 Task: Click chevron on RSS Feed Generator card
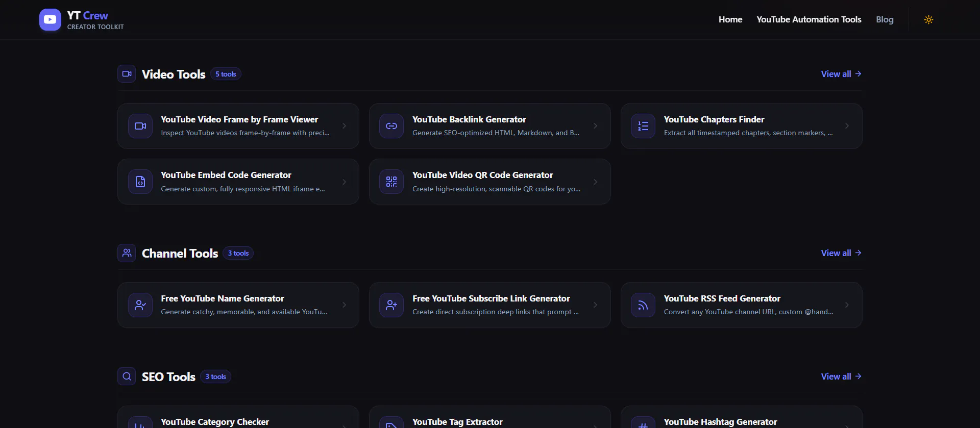click(847, 305)
